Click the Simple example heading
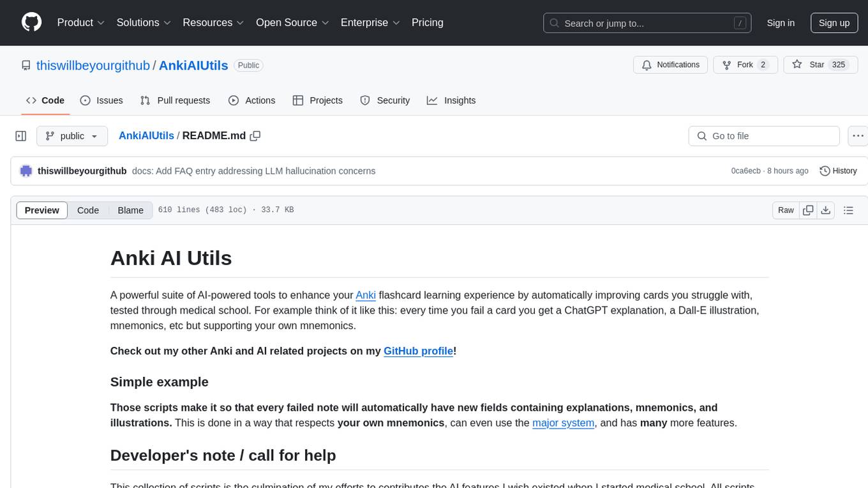868x488 pixels. coord(160,382)
